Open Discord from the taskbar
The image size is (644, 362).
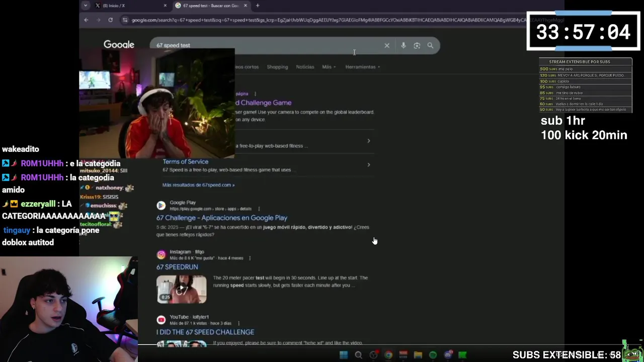[x=448, y=355]
